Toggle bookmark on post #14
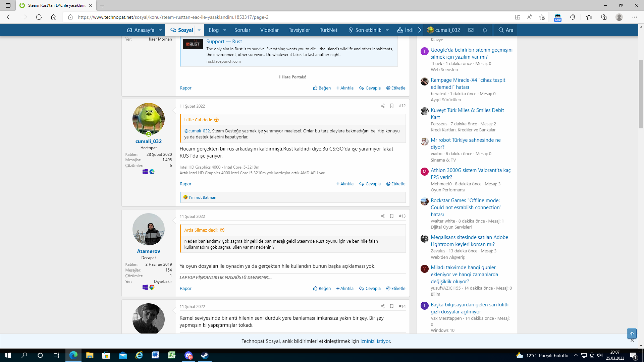Image resolution: width=644 pixels, height=362 pixels. pyautogui.click(x=391, y=306)
